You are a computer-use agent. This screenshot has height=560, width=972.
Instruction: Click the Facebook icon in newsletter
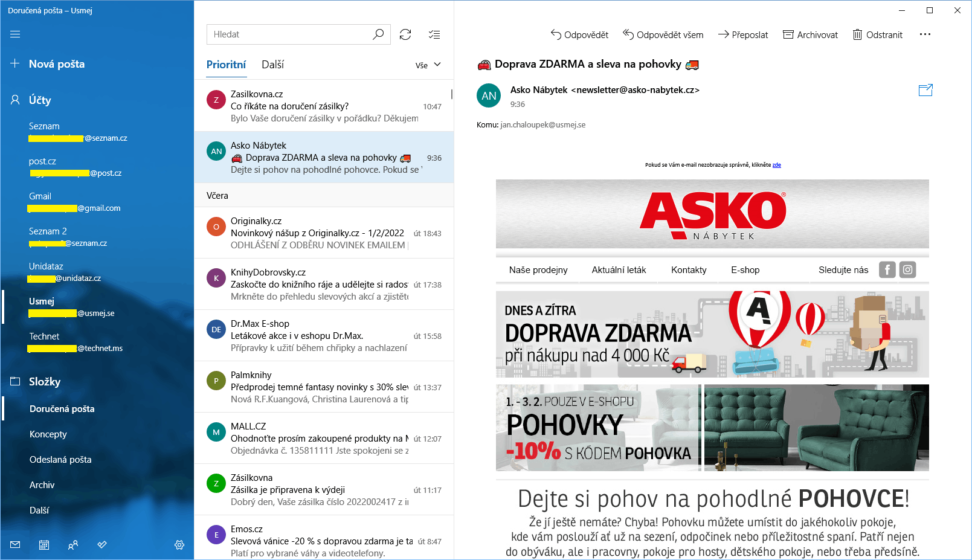(x=887, y=269)
